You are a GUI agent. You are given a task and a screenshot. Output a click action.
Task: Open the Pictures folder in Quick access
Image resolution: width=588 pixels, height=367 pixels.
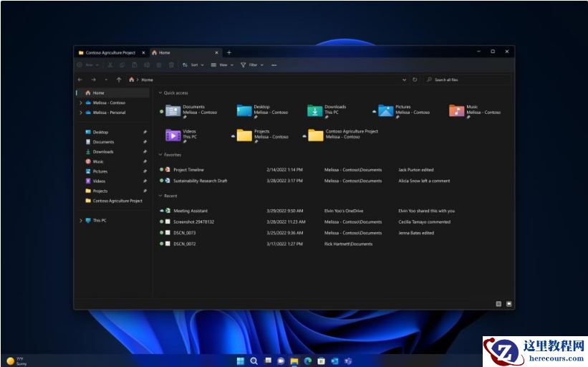point(386,110)
